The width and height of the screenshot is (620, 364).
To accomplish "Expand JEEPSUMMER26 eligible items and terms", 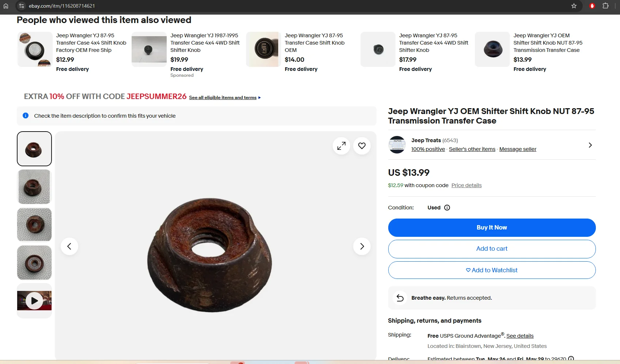I will point(225,98).
